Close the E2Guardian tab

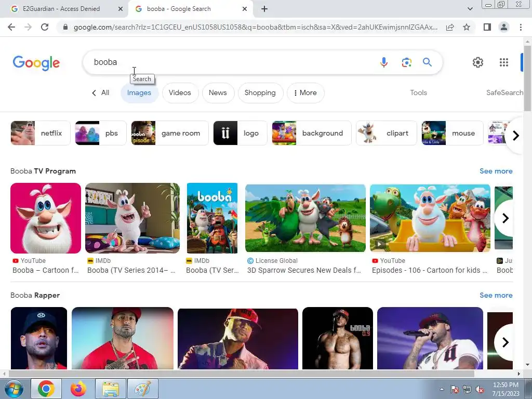tap(120, 9)
